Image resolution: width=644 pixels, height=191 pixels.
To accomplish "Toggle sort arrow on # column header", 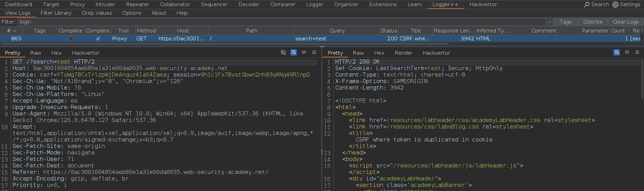I will (x=14, y=31).
